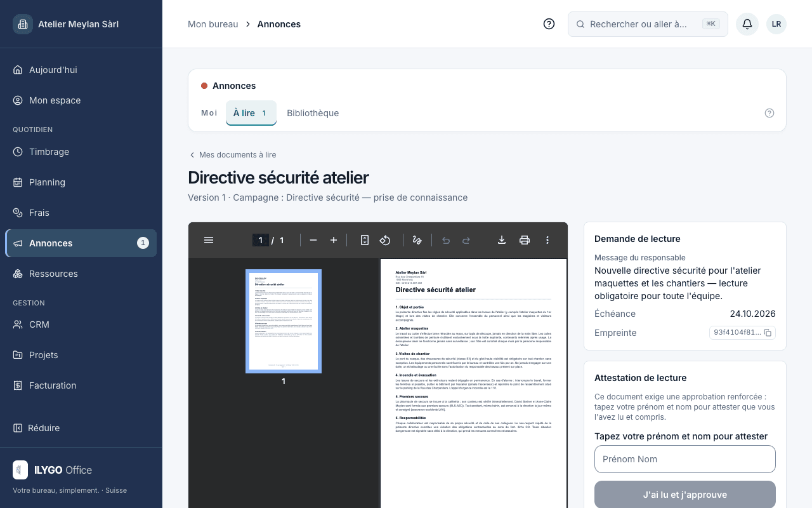Zoom out the PDF document
The width and height of the screenshot is (812, 508).
[x=313, y=240]
